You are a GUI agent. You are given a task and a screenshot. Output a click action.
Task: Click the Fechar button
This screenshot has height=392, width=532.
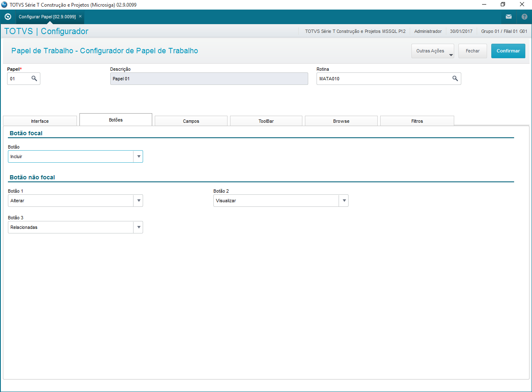[x=473, y=51]
